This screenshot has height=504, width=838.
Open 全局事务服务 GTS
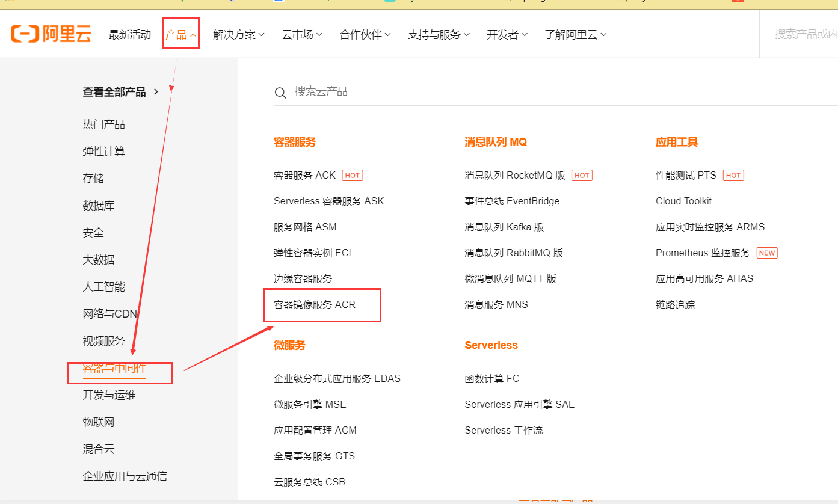314,456
